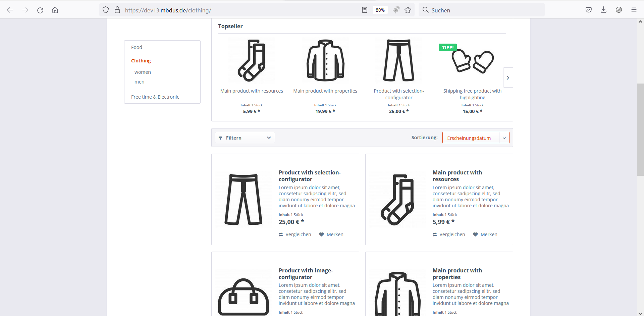Open the Erscheinungsdatum sorting dropdown
The width and height of the screenshot is (644, 316).
pos(476,138)
